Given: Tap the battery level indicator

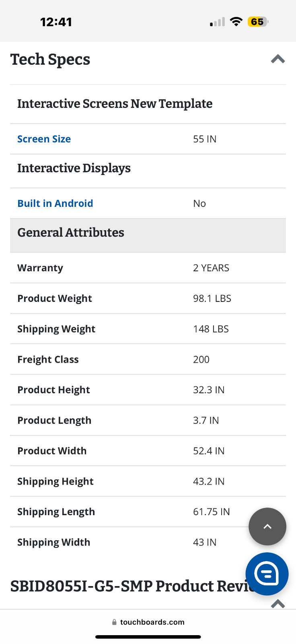Looking at the screenshot, I should (x=258, y=22).
